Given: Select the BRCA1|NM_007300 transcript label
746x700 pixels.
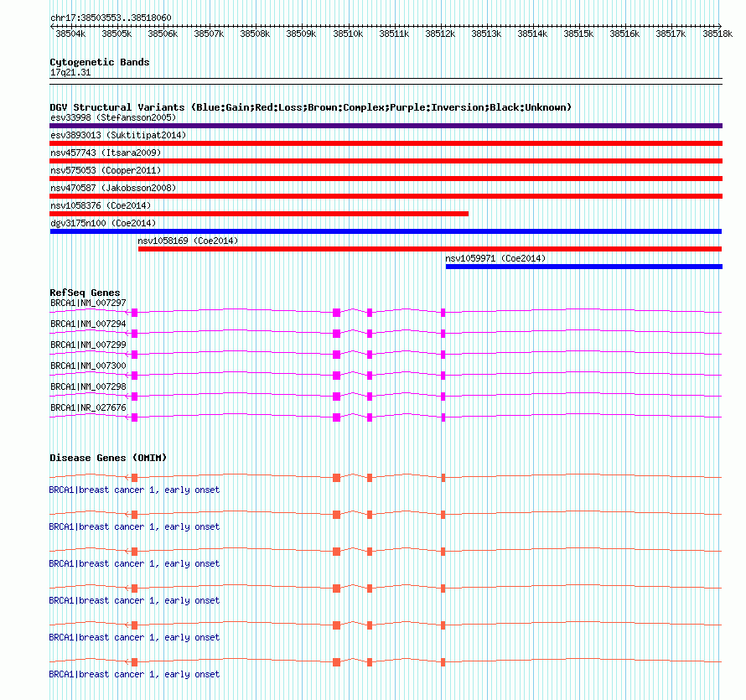Looking at the screenshot, I should pyautogui.click(x=88, y=366).
